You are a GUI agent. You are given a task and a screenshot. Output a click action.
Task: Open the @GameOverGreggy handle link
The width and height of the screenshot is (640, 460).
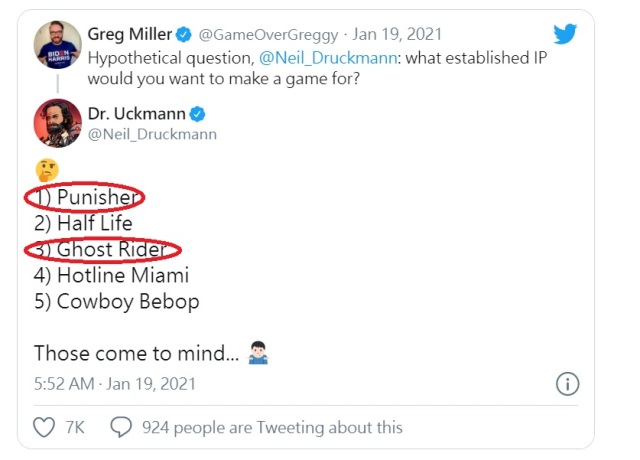point(260,35)
